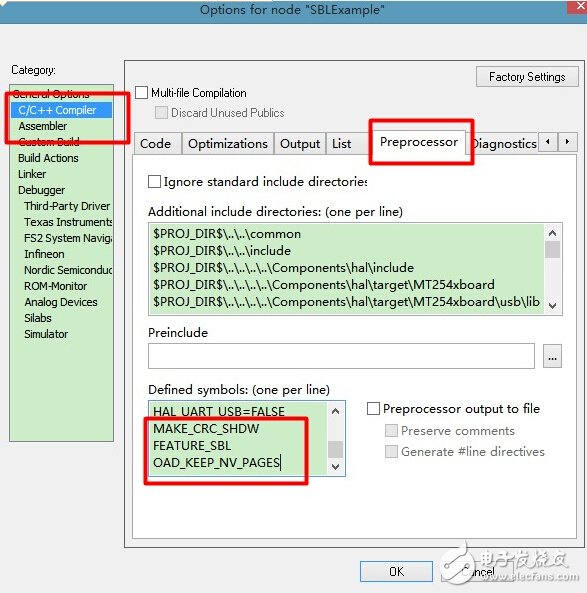Enable Multi-file Compilation checkbox
The height and width of the screenshot is (593, 587).
click(141, 93)
